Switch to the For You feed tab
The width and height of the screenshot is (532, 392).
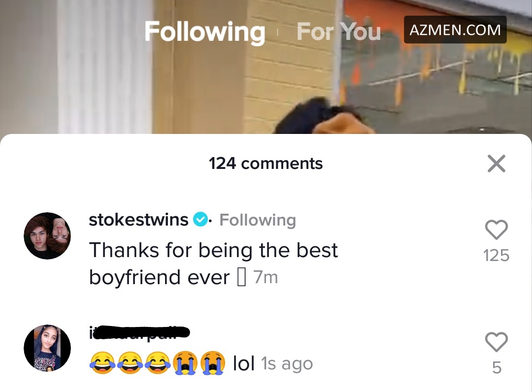pos(338,32)
